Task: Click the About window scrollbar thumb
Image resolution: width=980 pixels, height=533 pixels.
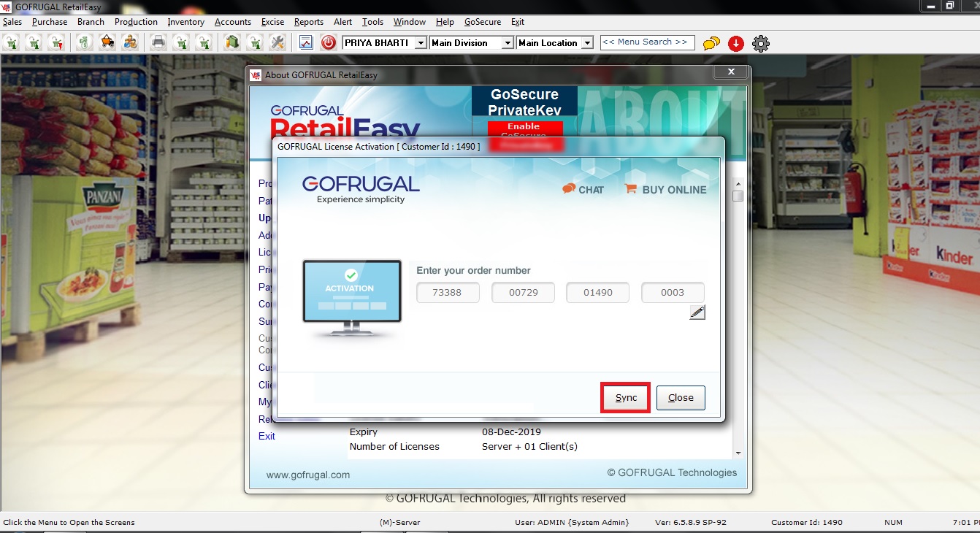Action: [x=738, y=196]
